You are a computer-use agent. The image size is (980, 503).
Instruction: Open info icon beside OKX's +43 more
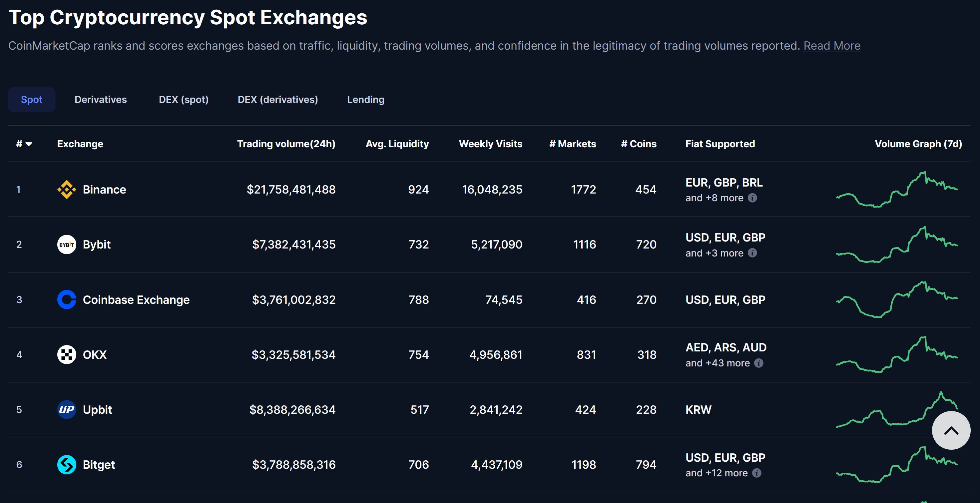coord(758,363)
